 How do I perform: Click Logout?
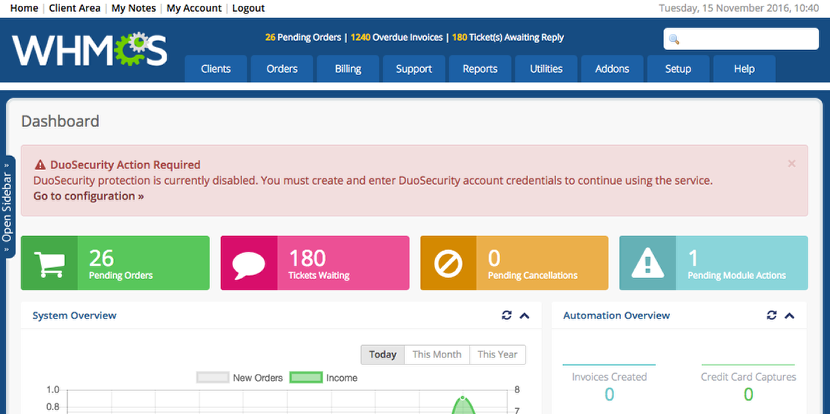pyautogui.click(x=248, y=8)
